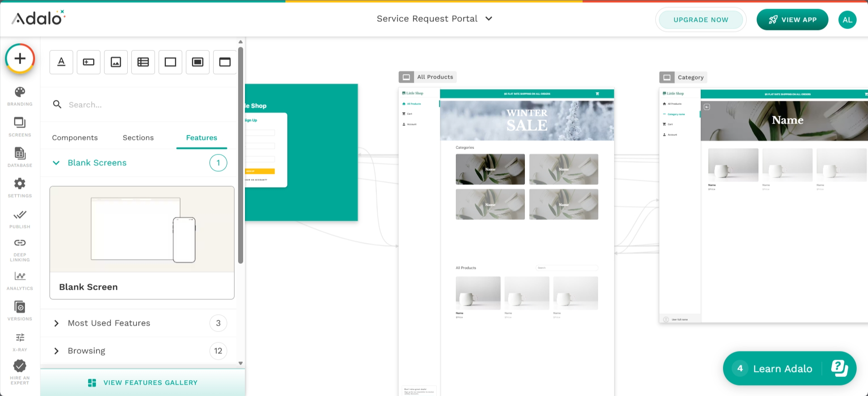The image size is (868, 396).
Task: Expand the Most Used Features section
Action: pyautogui.click(x=139, y=323)
